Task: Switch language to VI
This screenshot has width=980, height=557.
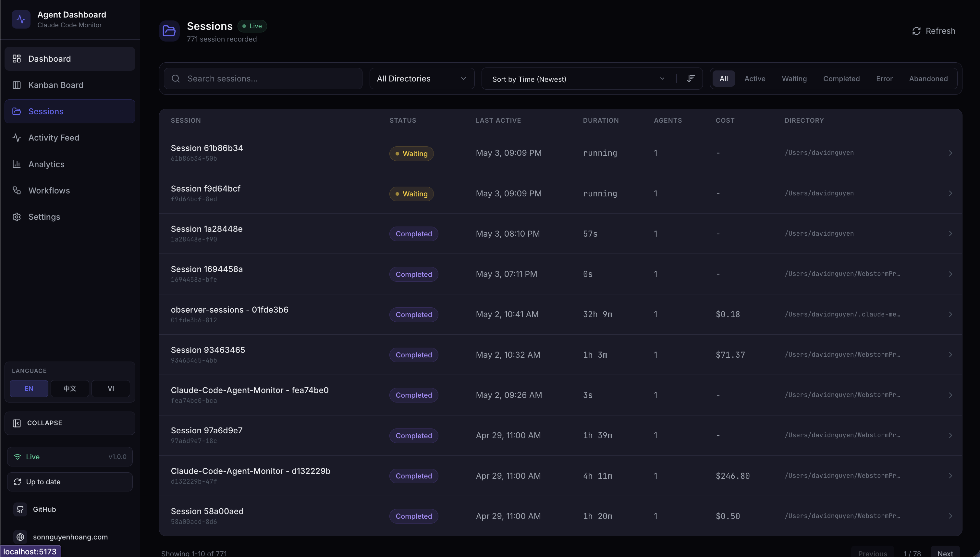Action: (111, 389)
